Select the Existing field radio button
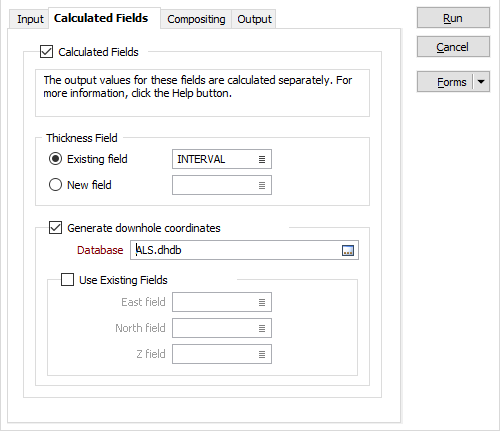This screenshot has height=435, width=500. 55,159
